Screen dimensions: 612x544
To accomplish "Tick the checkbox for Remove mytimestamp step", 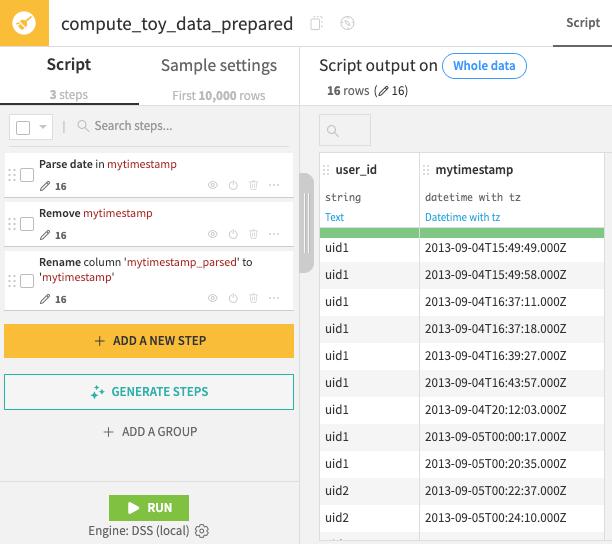I will [x=28, y=224].
